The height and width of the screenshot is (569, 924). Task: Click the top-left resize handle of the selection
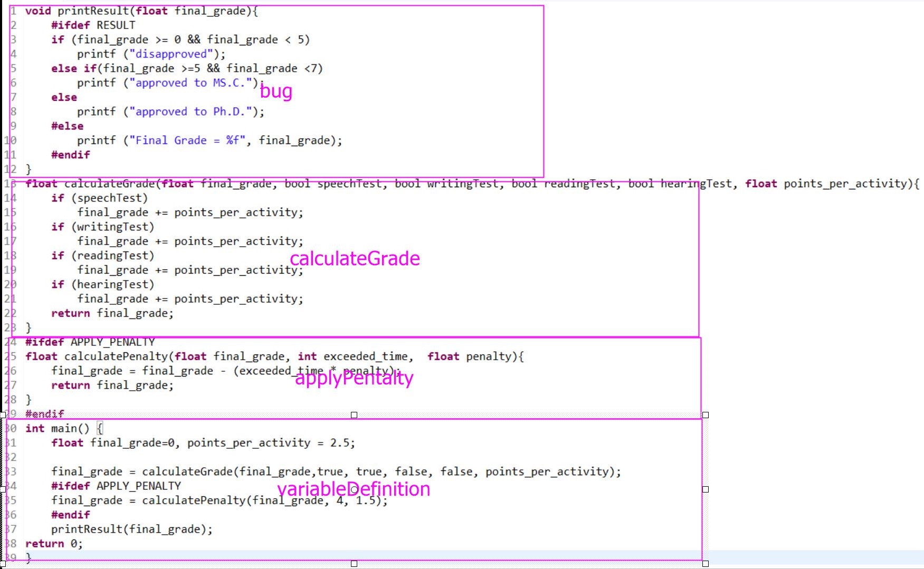coord(3,415)
